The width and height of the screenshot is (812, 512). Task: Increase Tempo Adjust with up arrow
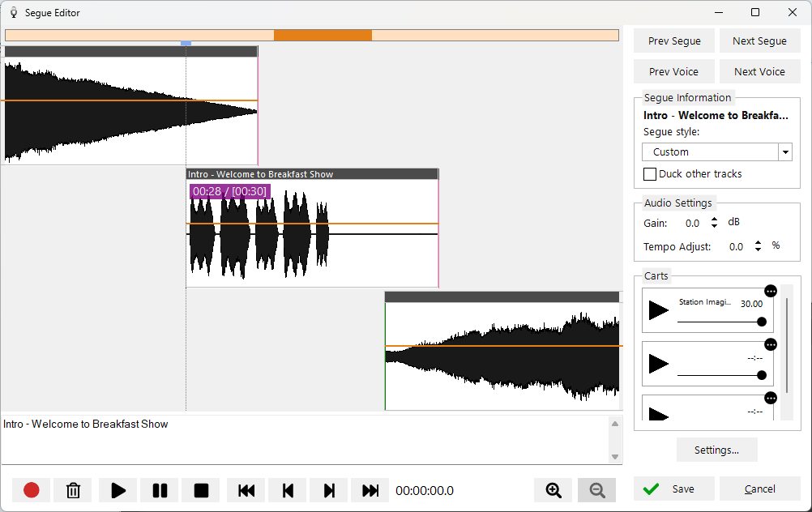759,243
